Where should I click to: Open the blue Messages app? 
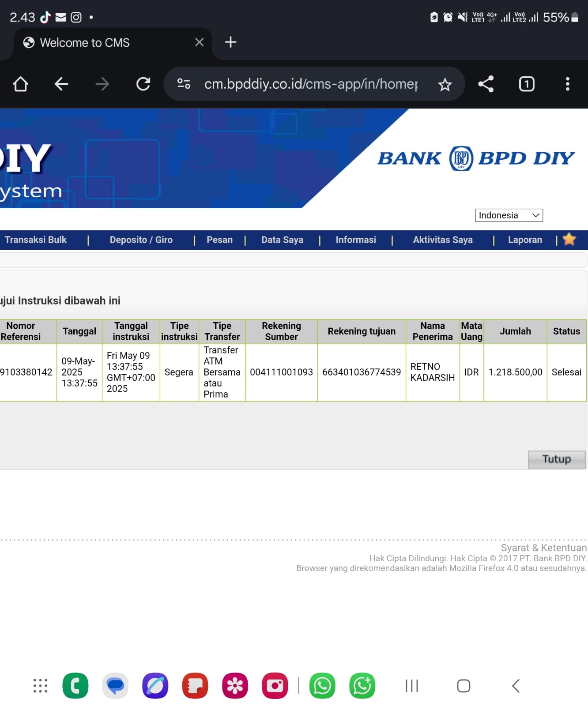pyautogui.click(x=115, y=686)
